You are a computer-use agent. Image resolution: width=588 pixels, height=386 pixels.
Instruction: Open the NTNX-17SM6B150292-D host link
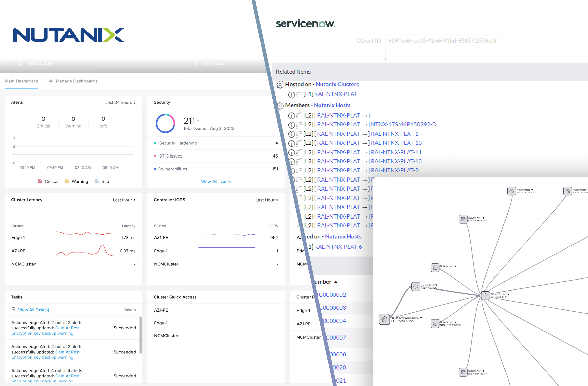(403, 124)
